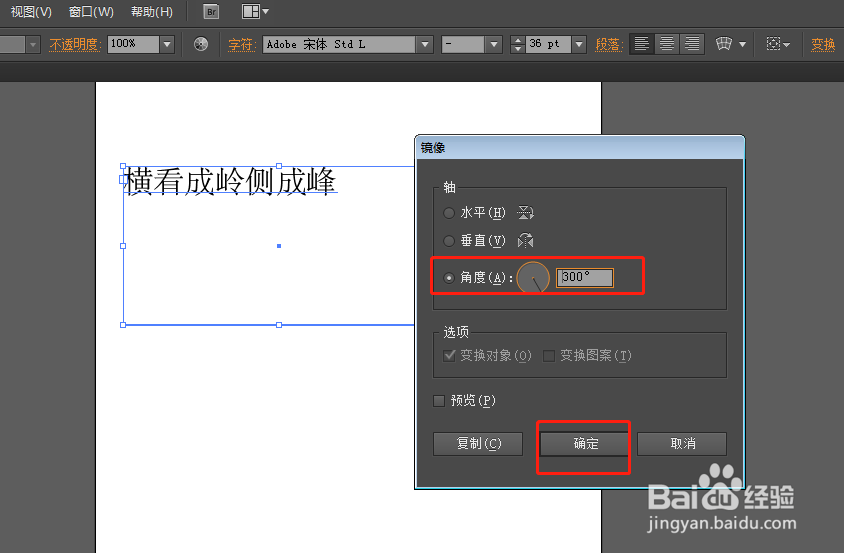844x553 pixels.
Task: Toggle the 变换图案(T) checkbox
Action: (548, 356)
